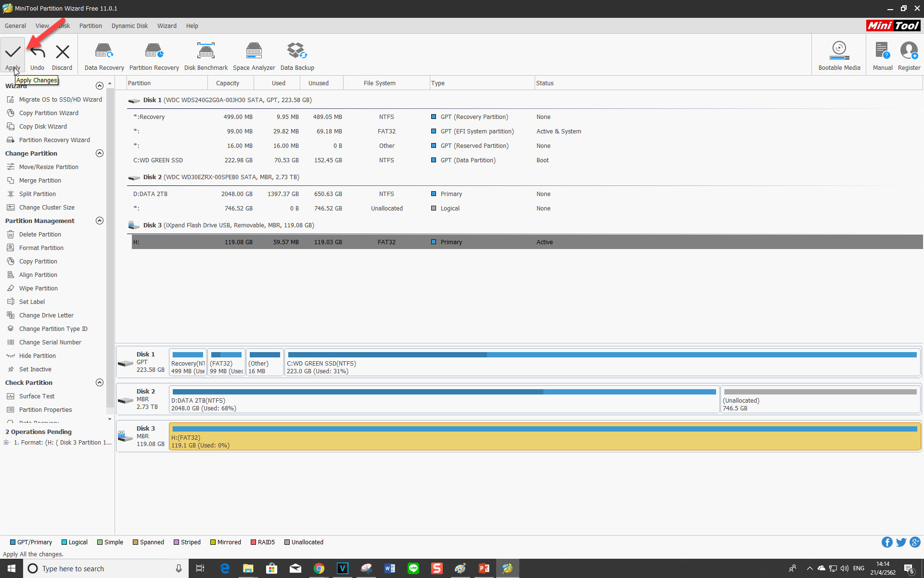This screenshot has height=578, width=924.
Task: Open Partition Properties
Action: click(45, 409)
